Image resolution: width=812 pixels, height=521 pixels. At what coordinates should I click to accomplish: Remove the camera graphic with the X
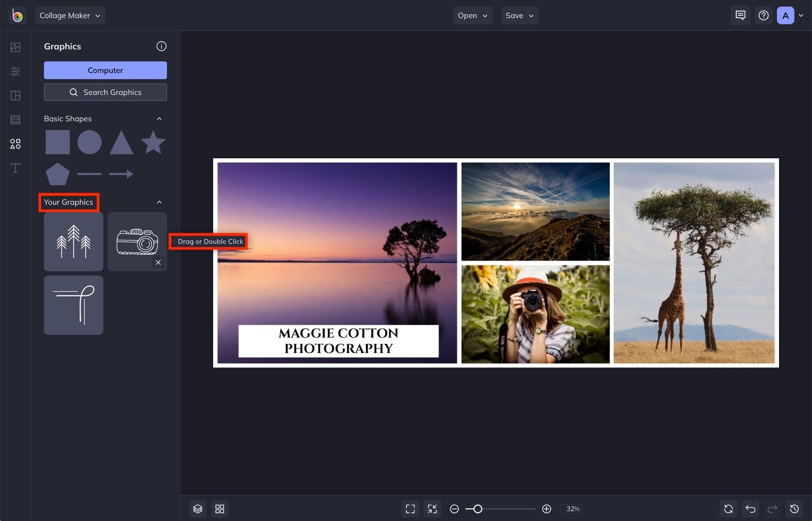point(158,262)
